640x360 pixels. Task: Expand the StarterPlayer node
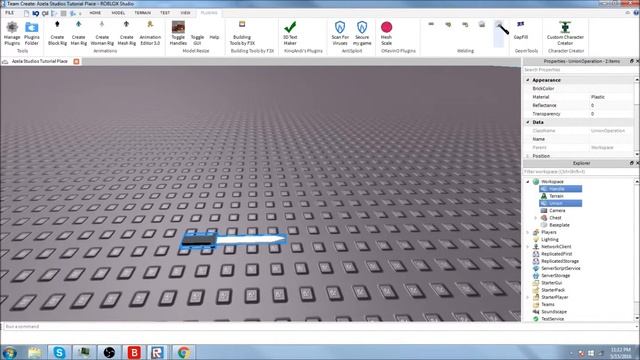click(x=528, y=297)
